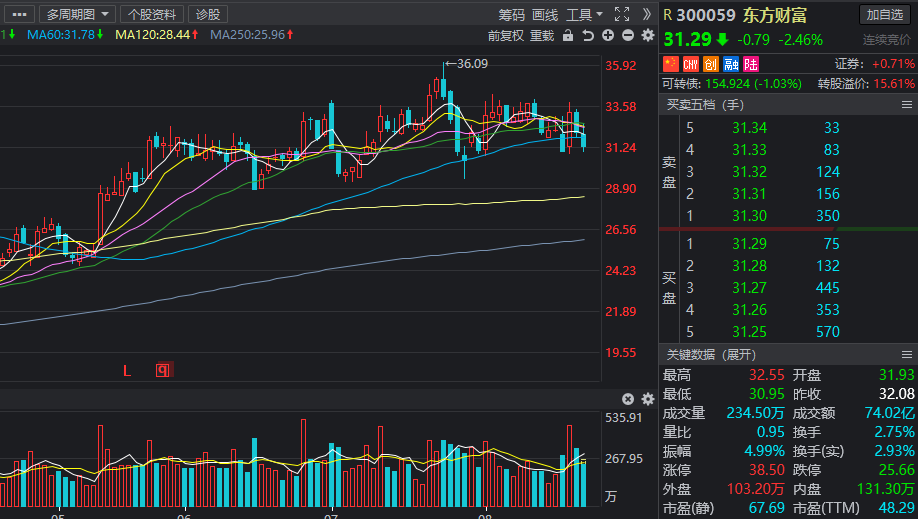Collapse side panel with double-chevron icon
This screenshot has height=519, width=918.
click(646, 14)
